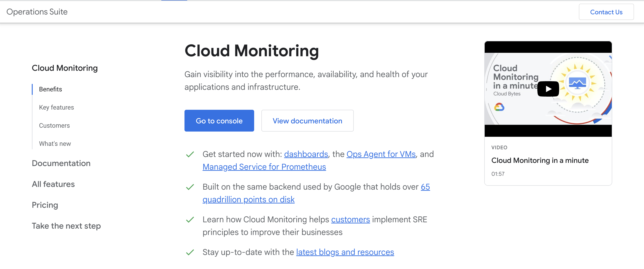Follow the 65 quadrillion points on disk link

click(x=248, y=199)
